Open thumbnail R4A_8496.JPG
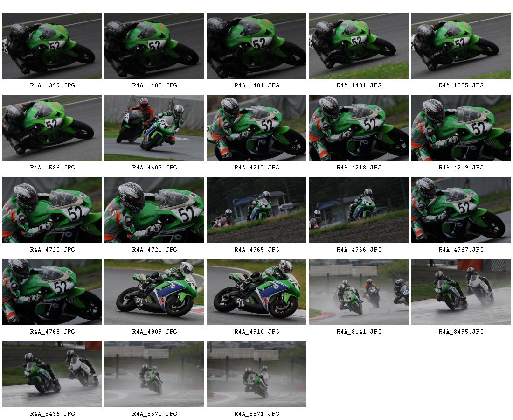 [x=52, y=374]
